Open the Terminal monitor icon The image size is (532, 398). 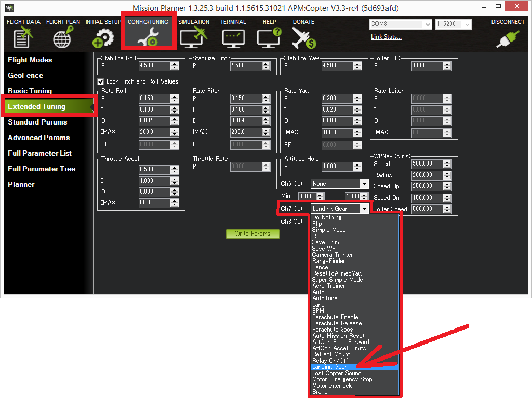[233, 38]
